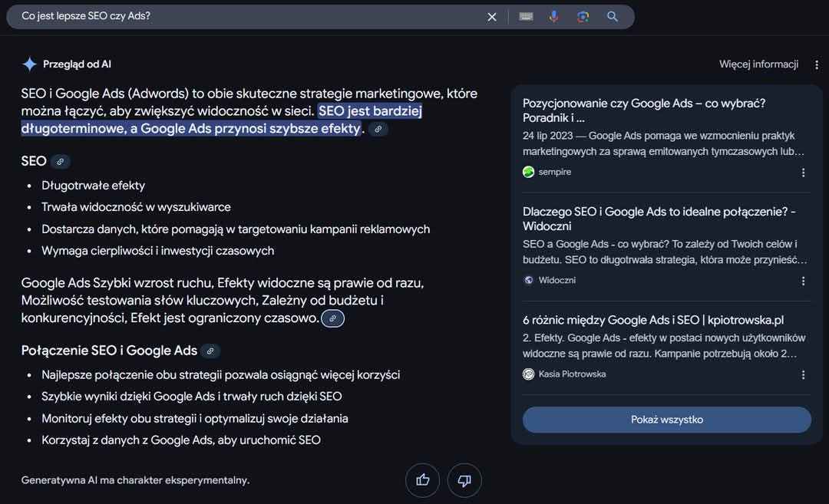
Task: Click bullet 'Szybkie wyniki dzięki Google Ads'
Action: tap(191, 397)
